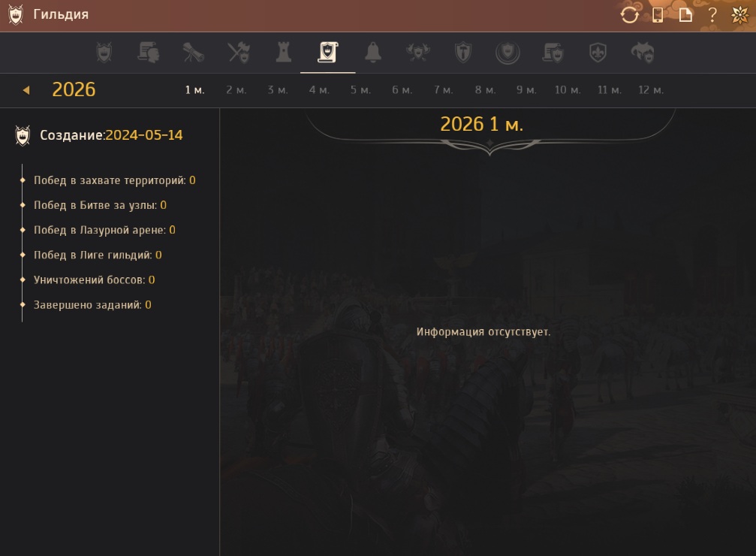Click the mobile phone icon in title bar
Viewport: 756px width, 556px height.
(658, 16)
